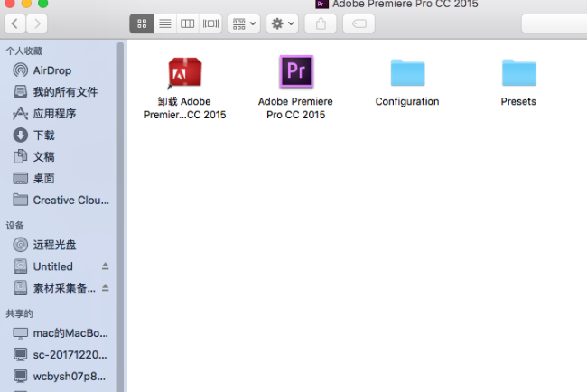Switch to Cover Flow view

(x=210, y=23)
